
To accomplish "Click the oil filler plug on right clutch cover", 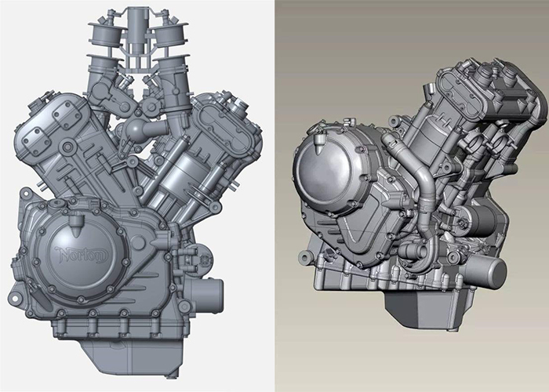I will [320, 143].
